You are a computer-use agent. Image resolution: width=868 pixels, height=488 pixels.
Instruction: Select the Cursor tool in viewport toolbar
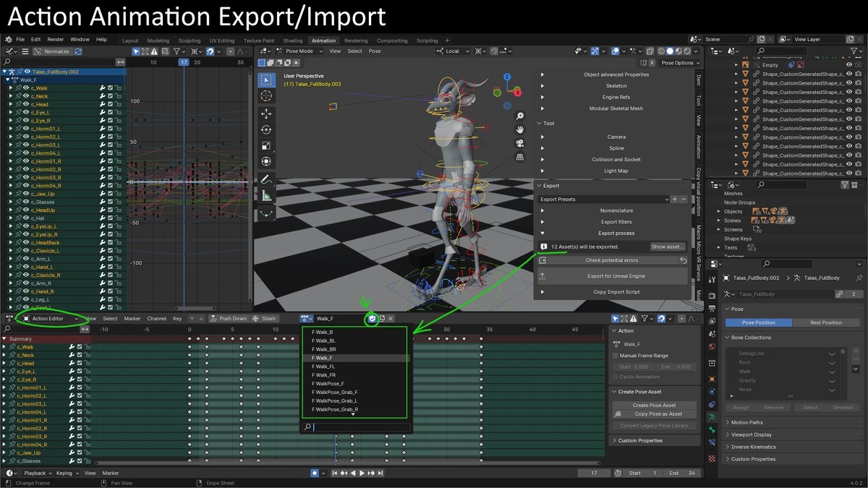[x=266, y=95]
